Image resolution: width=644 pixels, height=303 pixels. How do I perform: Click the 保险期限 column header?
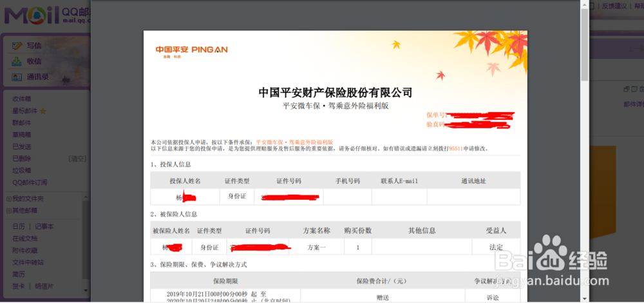tap(225, 281)
